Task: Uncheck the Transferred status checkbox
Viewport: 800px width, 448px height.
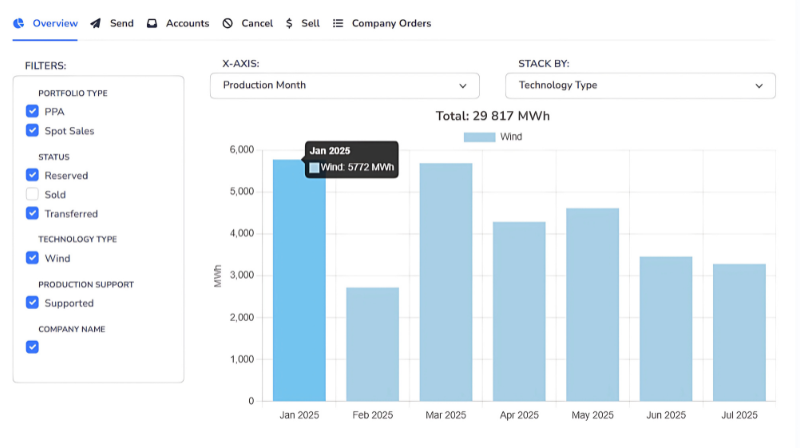Action: [32, 213]
